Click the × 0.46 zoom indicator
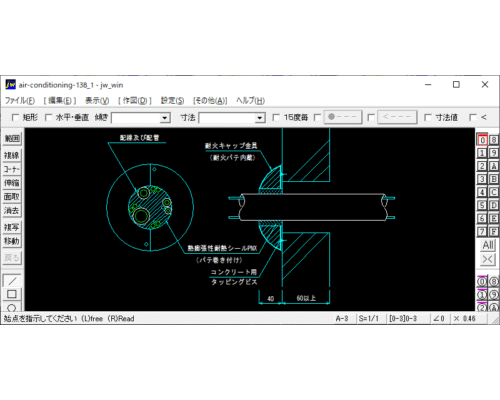500x400 pixels. pos(464,318)
